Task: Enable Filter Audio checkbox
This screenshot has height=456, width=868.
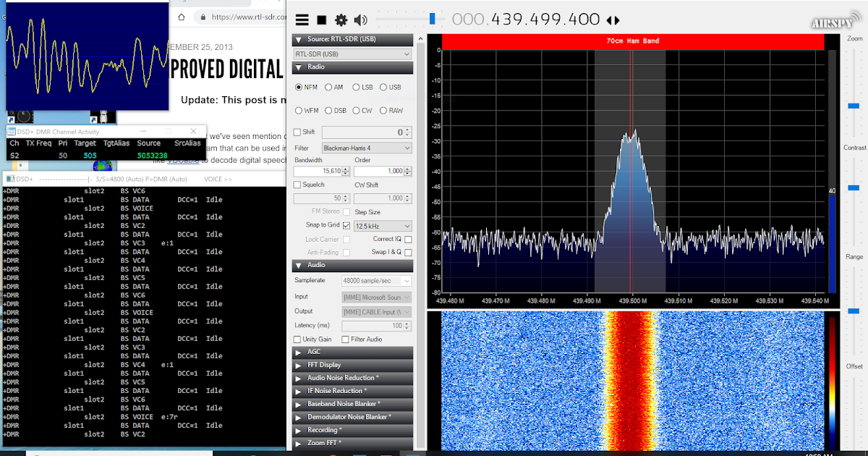Action: coord(346,339)
